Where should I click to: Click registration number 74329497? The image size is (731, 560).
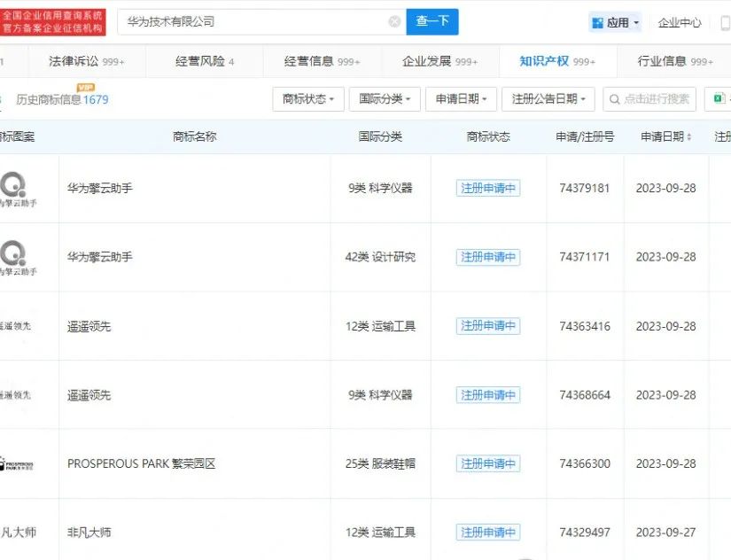tap(585, 532)
